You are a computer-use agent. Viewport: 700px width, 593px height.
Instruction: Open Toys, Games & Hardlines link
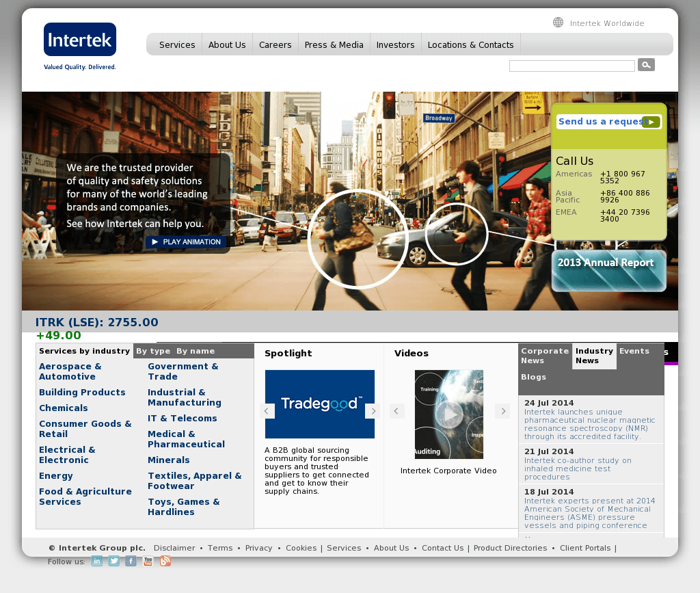[x=184, y=507]
